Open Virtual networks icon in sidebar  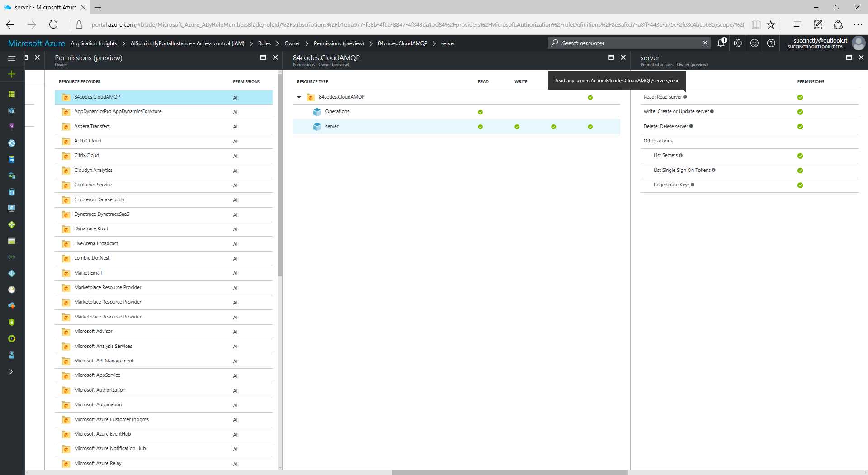(x=12, y=257)
